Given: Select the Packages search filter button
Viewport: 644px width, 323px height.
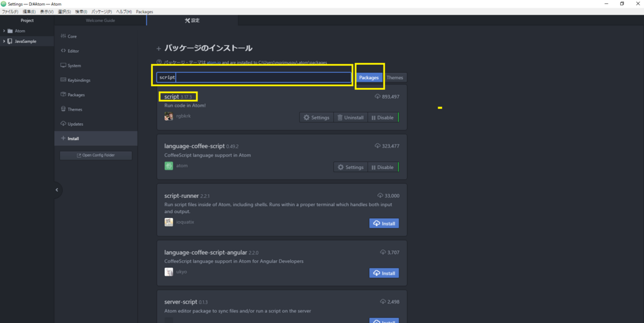Looking at the screenshot, I should [369, 77].
